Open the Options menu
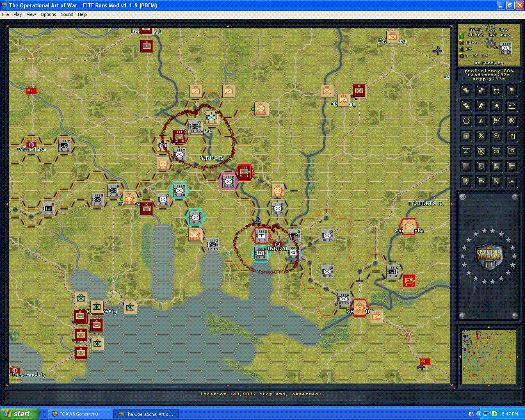525x420 pixels. tap(48, 14)
